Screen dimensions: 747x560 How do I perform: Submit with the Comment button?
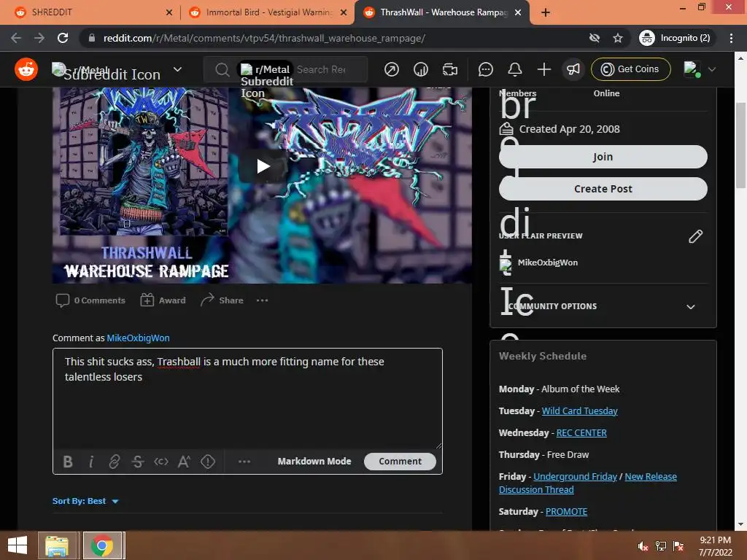[400, 462]
